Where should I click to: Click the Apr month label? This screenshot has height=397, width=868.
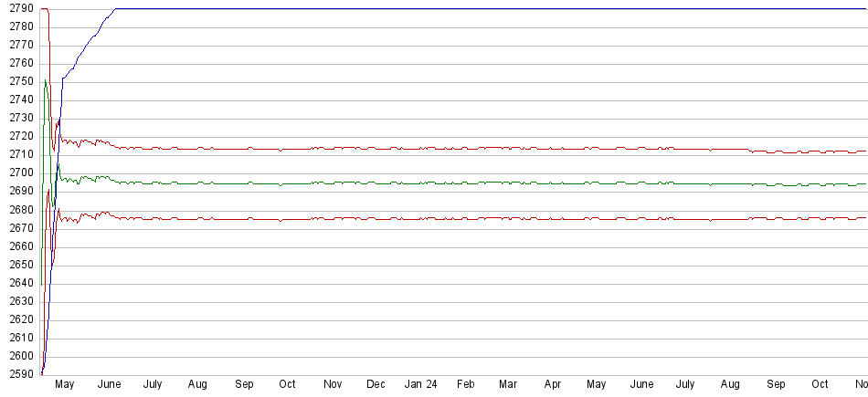click(552, 385)
